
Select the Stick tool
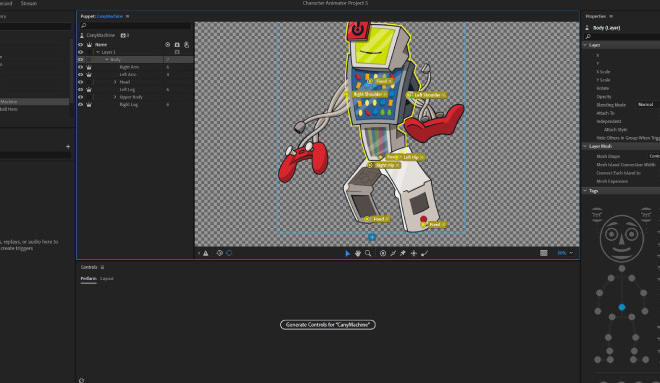tap(393, 253)
